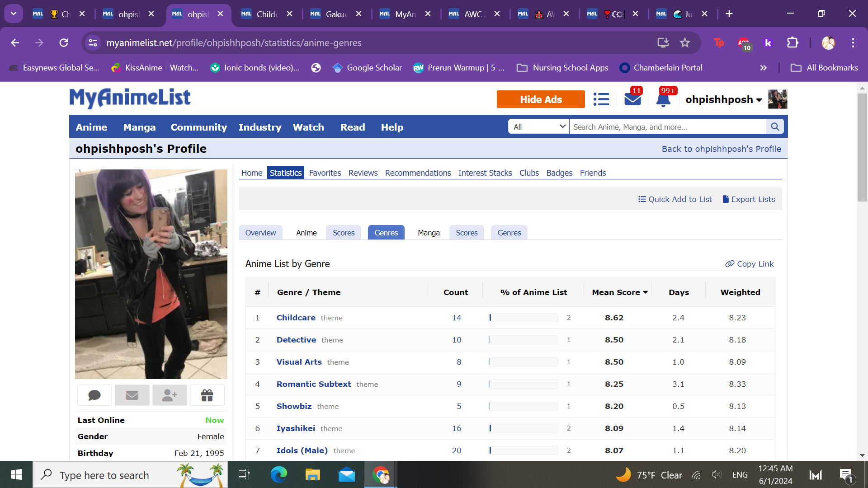
Task: Open the Chrome three-dot menu
Action: click(x=853, y=42)
